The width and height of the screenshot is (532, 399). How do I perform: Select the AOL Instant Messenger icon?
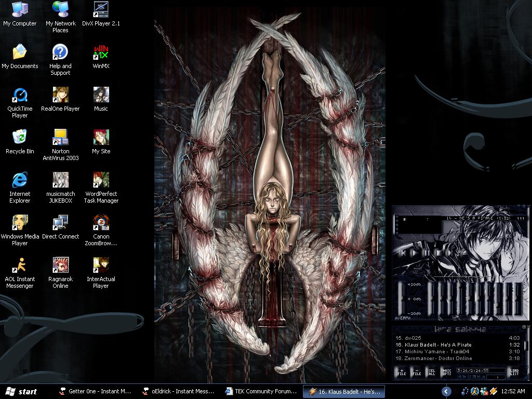(20, 273)
